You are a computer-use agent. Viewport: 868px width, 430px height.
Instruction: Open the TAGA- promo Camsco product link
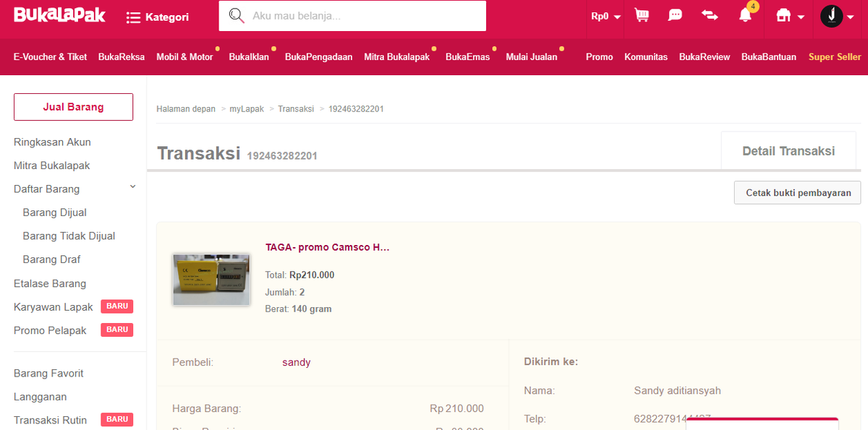coord(328,247)
